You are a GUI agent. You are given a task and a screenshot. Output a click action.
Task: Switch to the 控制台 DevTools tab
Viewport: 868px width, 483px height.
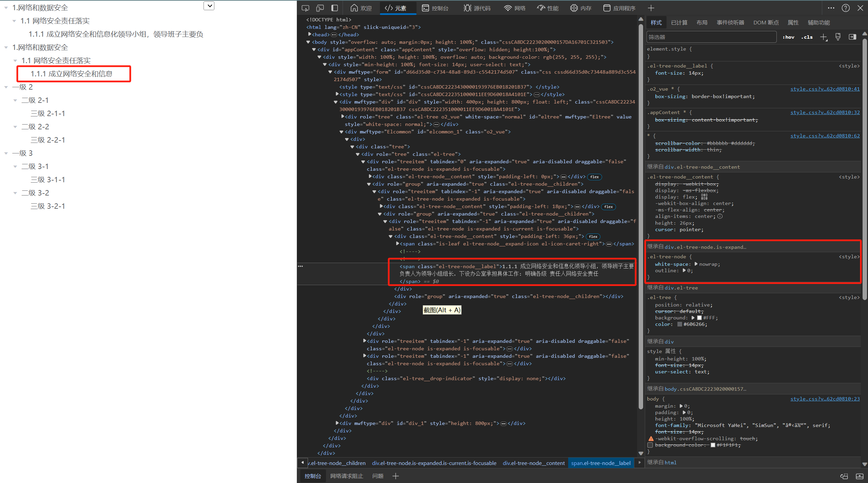point(435,8)
